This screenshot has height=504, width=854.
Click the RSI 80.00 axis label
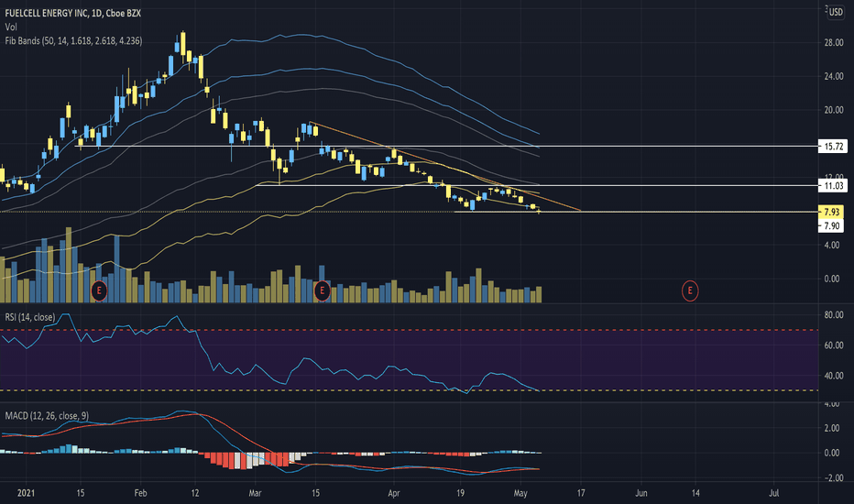(x=833, y=315)
